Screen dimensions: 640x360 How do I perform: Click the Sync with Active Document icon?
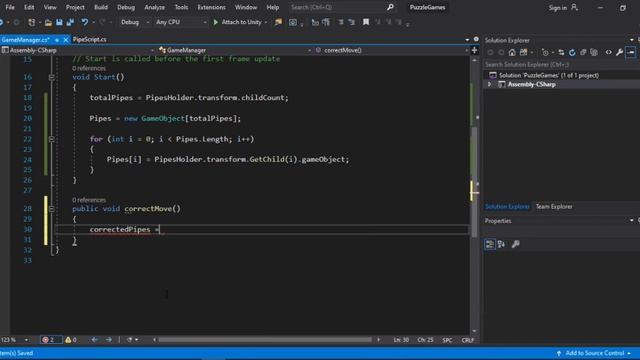(x=561, y=53)
